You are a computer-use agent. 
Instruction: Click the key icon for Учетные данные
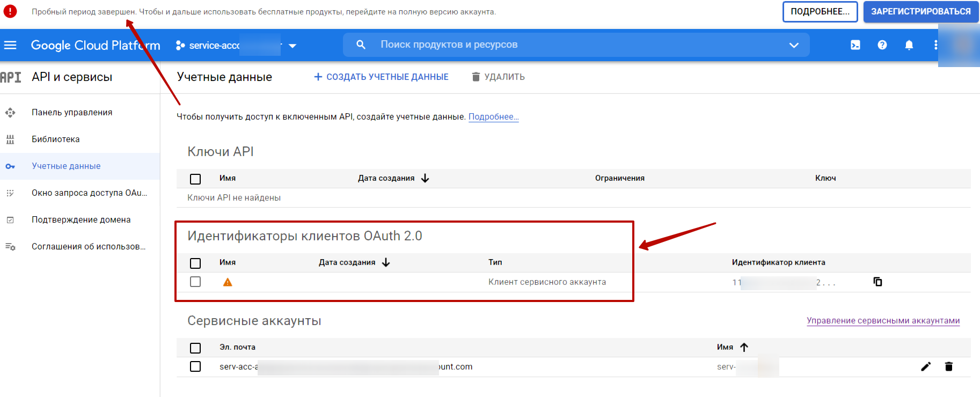pyautogui.click(x=10, y=166)
